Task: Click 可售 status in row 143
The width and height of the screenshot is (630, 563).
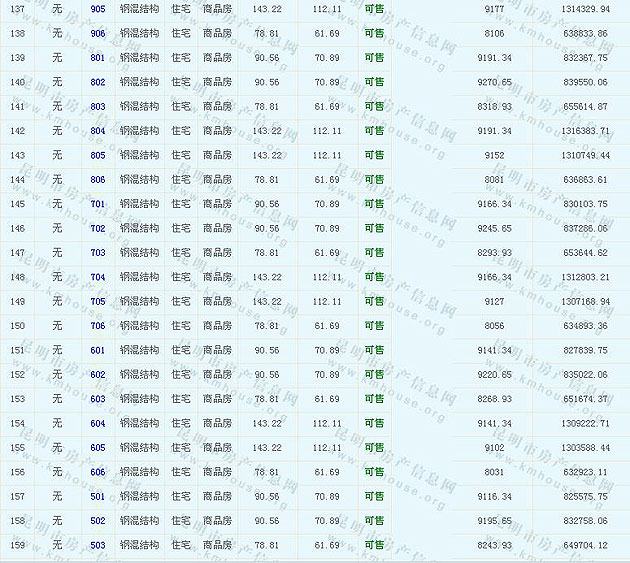Action: coord(374,155)
